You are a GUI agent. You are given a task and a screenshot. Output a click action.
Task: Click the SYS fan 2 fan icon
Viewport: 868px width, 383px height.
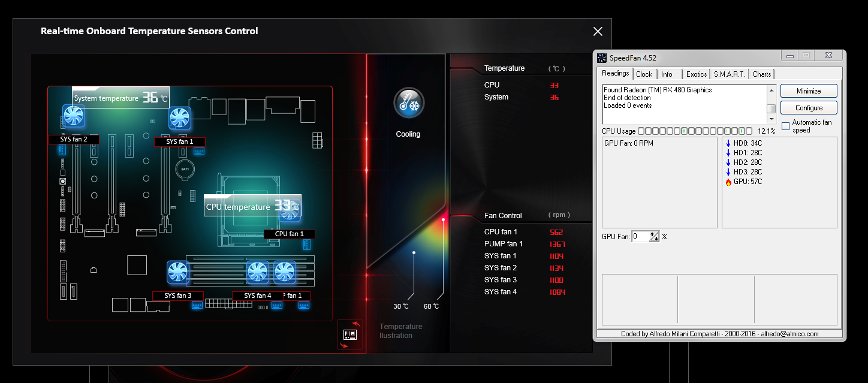click(74, 115)
